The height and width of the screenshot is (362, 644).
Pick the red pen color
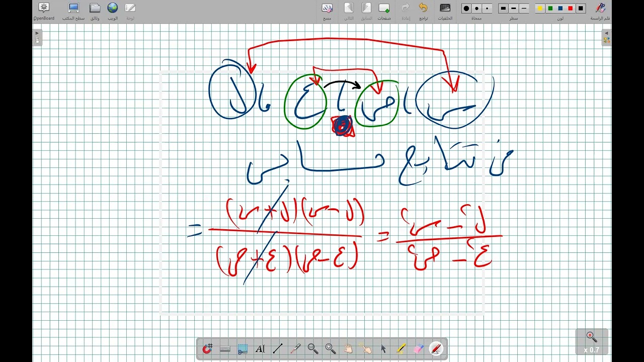(x=571, y=9)
